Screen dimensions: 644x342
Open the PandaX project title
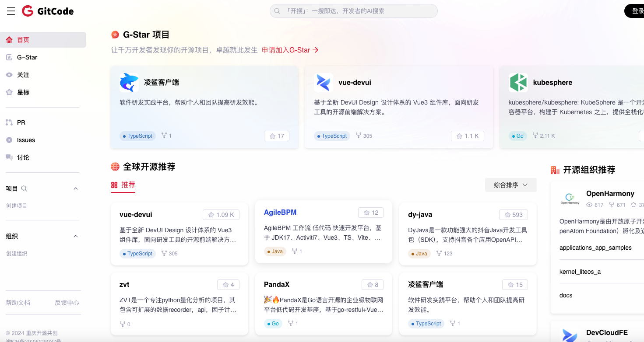point(277,284)
